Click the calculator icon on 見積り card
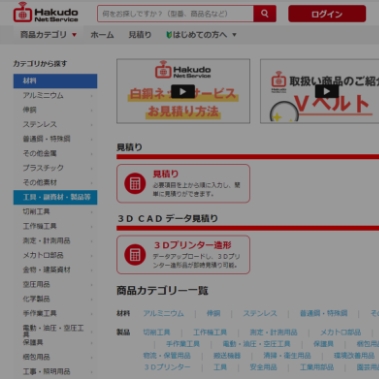Image resolution: width=379 pixels, height=379 pixels. (x=135, y=183)
